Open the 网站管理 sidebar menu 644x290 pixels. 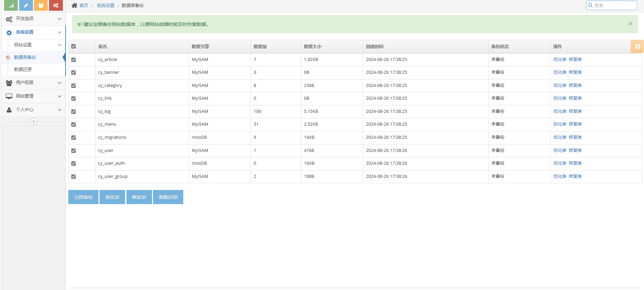tap(33, 96)
